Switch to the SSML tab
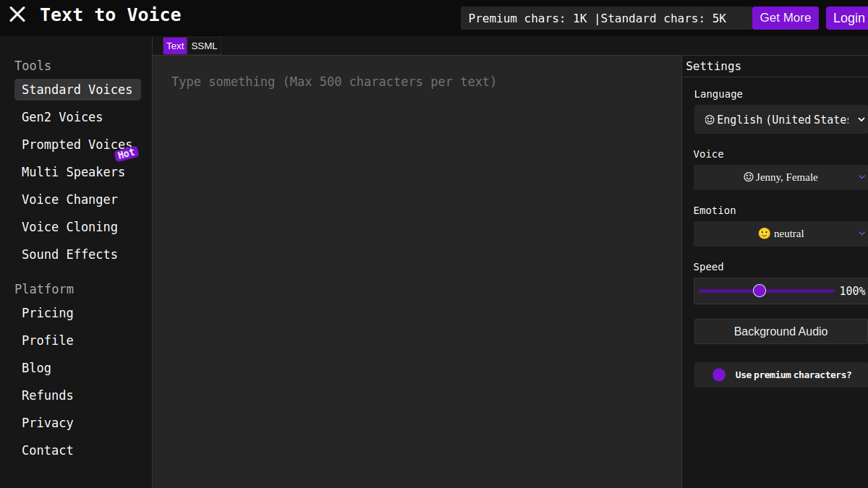 (204, 46)
